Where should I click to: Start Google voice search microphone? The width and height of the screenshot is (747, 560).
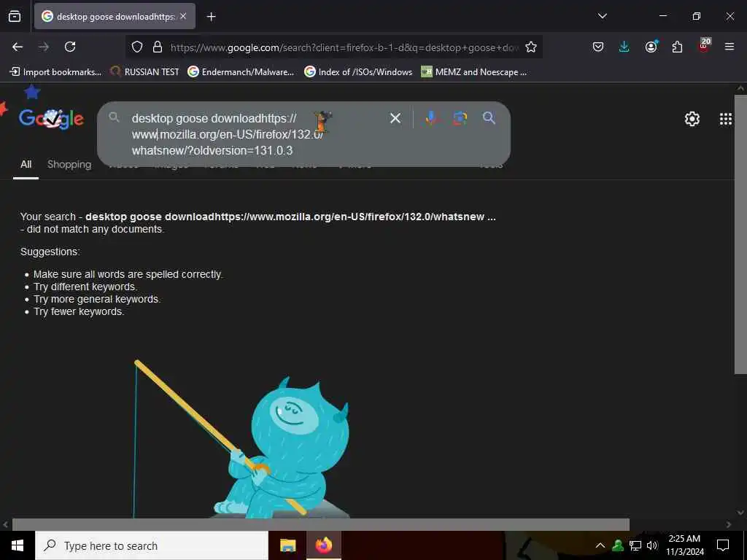[431, 118]
